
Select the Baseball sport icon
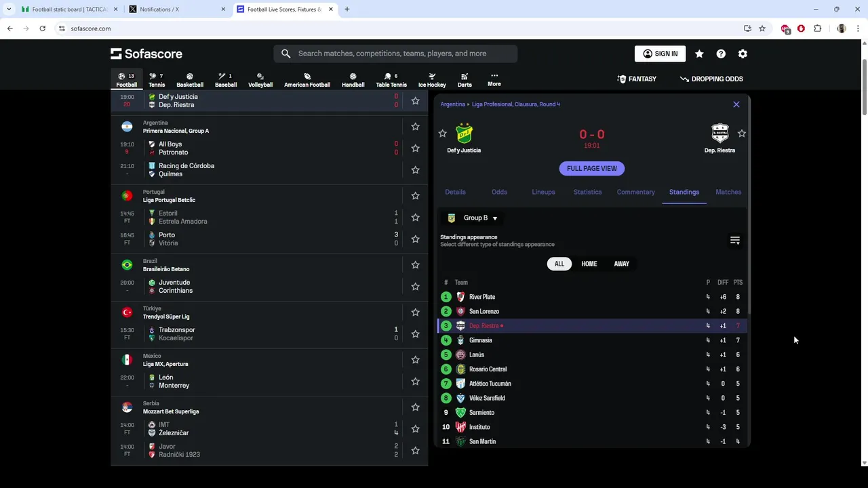coord(225,80)
